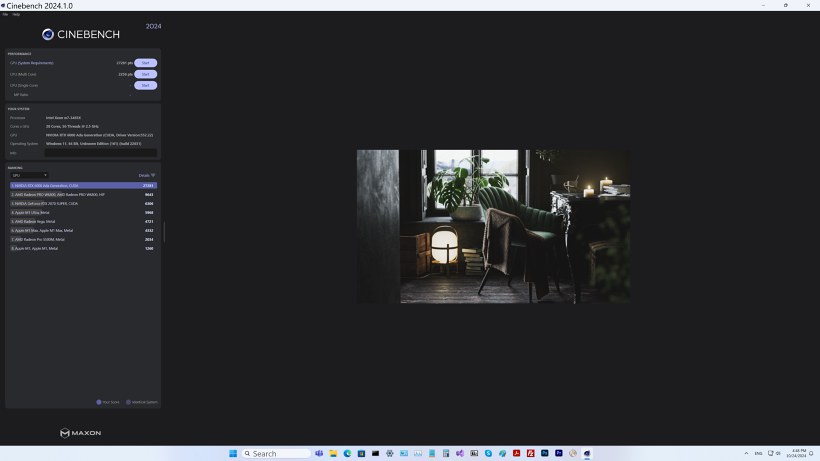Toggle the Identical System legend marker
The image size is (820, 461).
(x=129, y=402)
